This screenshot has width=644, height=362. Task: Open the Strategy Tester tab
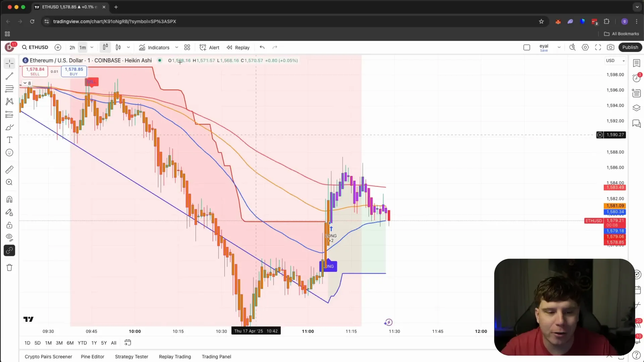131,357
